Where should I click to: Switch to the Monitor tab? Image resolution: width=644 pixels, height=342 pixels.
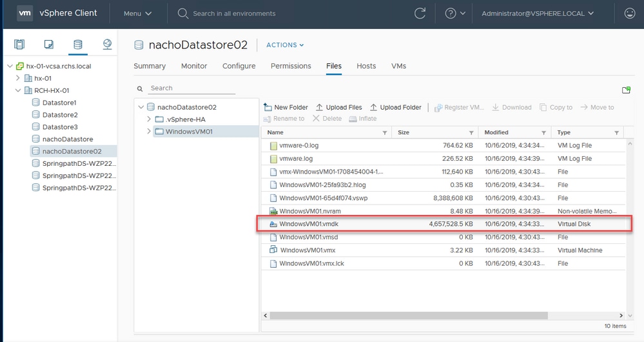click(194, 66)
